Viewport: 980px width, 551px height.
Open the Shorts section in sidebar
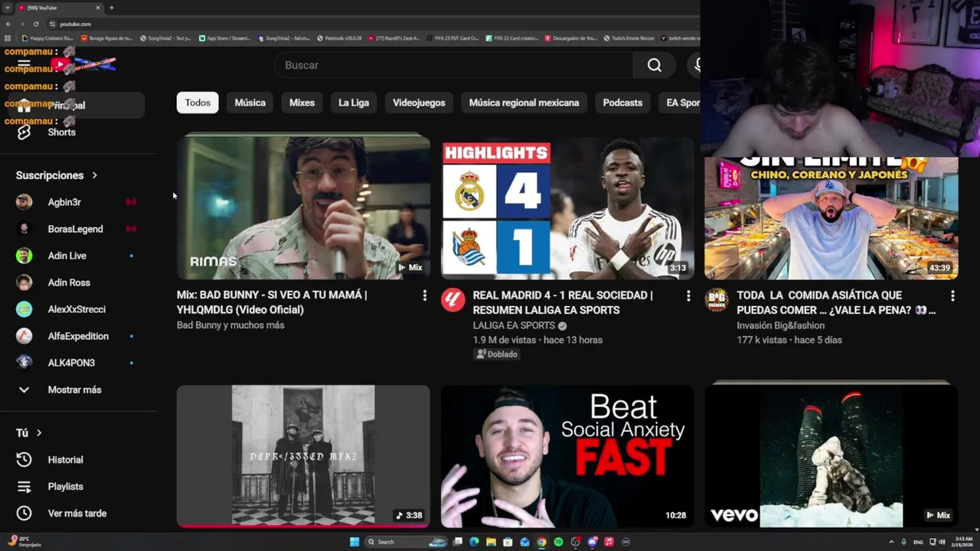click(x=78, y=132)
